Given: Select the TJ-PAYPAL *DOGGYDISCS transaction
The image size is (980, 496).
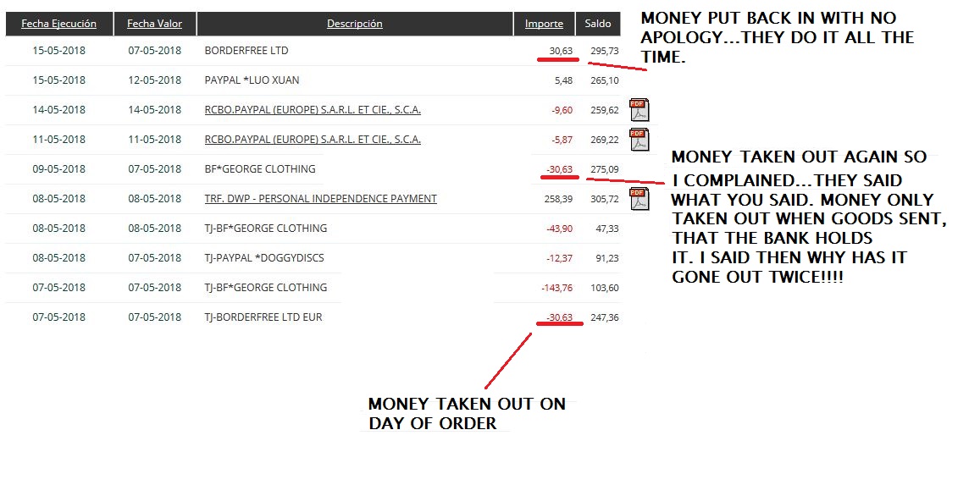Looking at the screenshot, I should 264,258.
